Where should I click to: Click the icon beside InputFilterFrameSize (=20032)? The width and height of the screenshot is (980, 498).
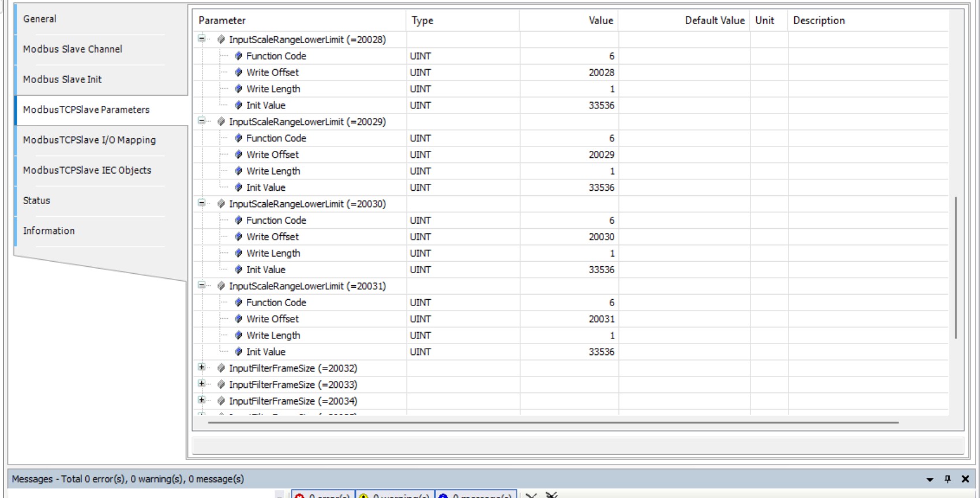pos(221,368)
